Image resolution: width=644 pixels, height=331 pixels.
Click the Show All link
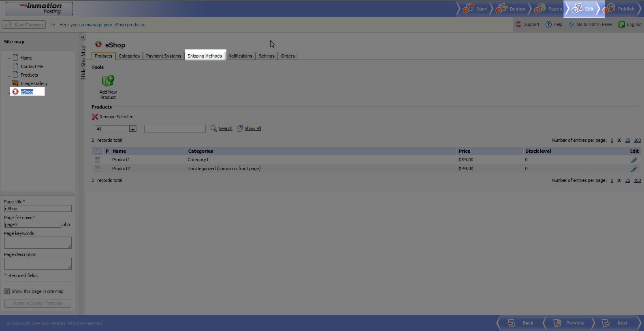[253, 128]
